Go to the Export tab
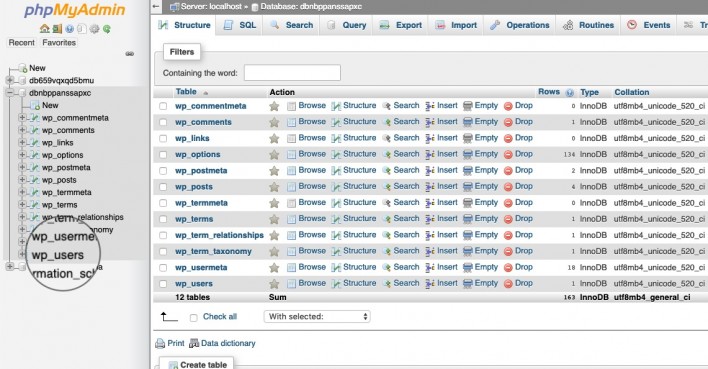The height and width of the screenshot is (369, 708). point(401,25)
